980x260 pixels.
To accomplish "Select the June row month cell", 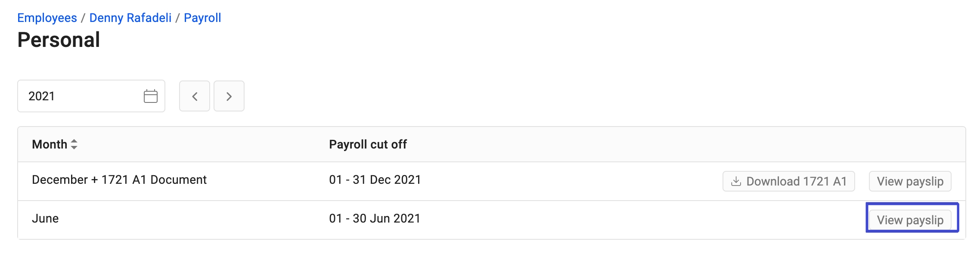I will [45, 218].
